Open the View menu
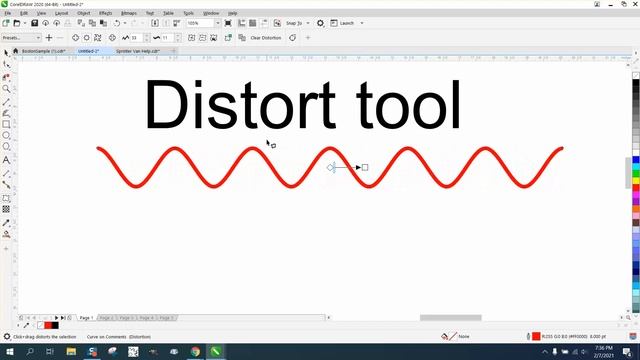 click(x=41, y=13)
